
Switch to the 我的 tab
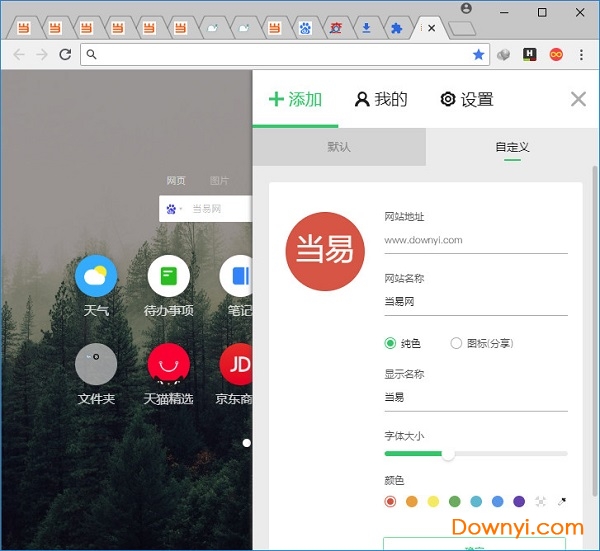[x=381, y=99]
